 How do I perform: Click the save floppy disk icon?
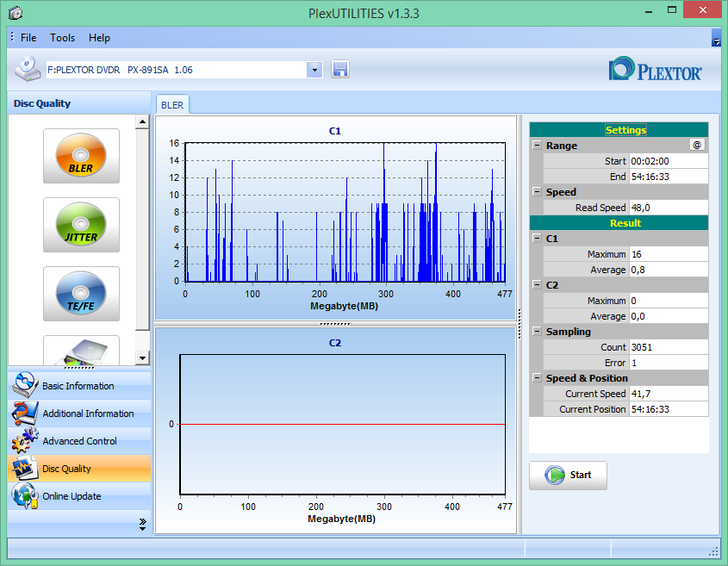(339, 70)
